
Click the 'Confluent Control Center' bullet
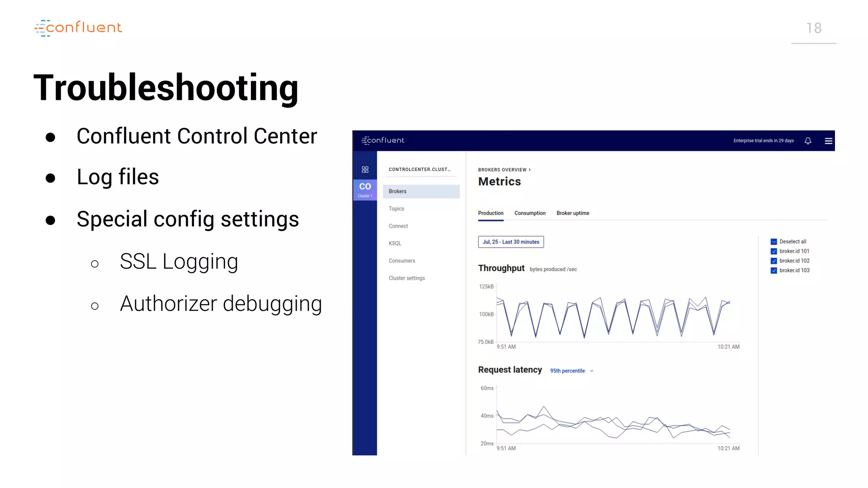[197, 136]
